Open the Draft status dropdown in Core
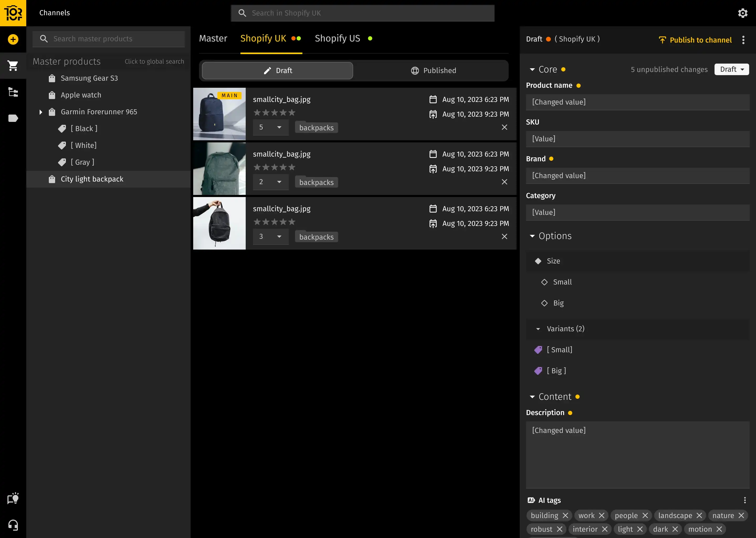Screen dimensions: 756x538 (732, 69)
